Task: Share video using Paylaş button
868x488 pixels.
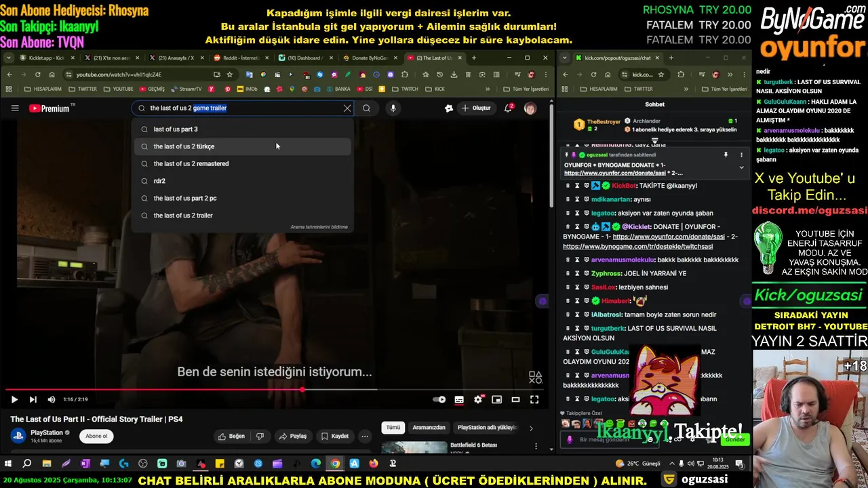Action: click(293, 436)
